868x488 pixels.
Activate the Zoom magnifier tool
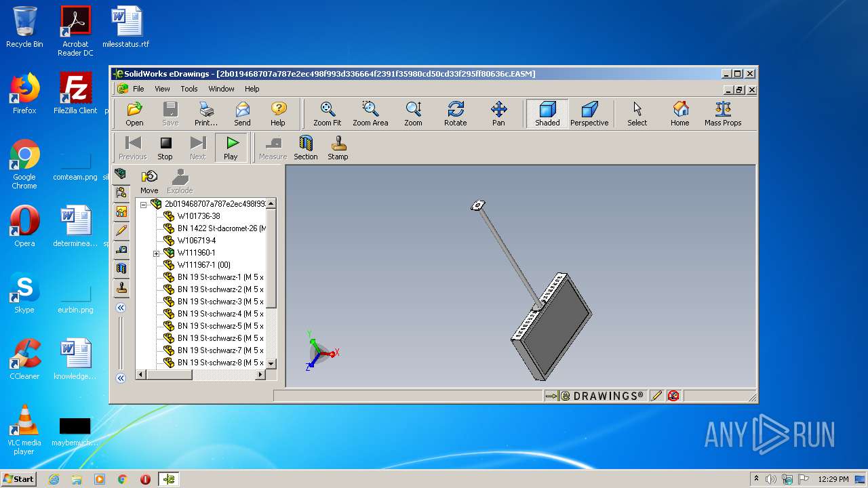point(413,114)
